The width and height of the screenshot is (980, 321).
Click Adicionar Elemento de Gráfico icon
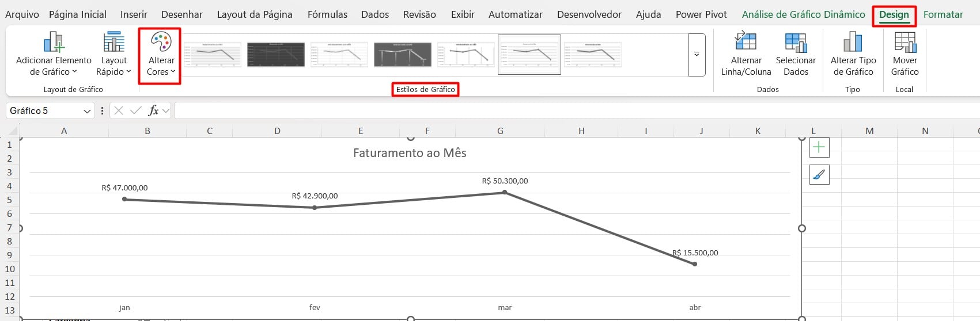click(54, 43)
